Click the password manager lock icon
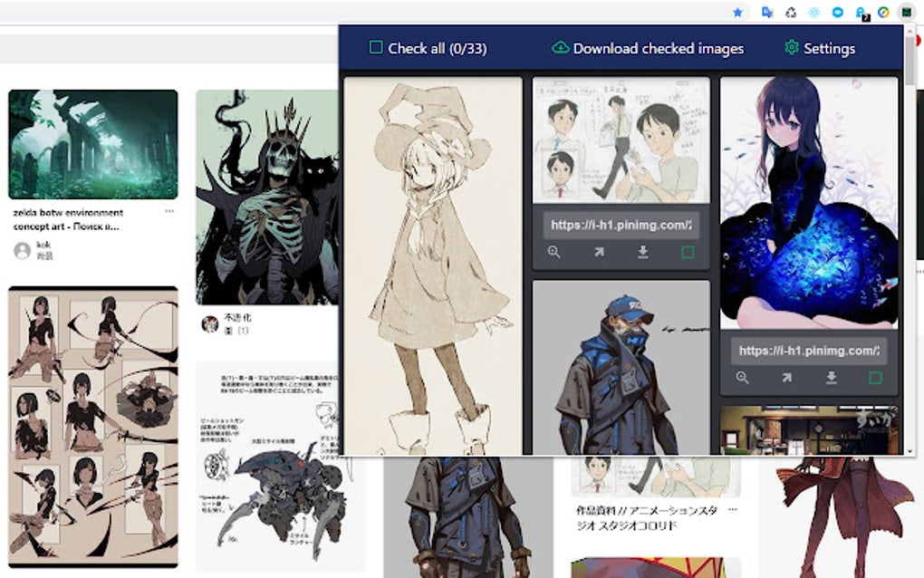Viewport: 924px width, 578px height. click(860, 12)
